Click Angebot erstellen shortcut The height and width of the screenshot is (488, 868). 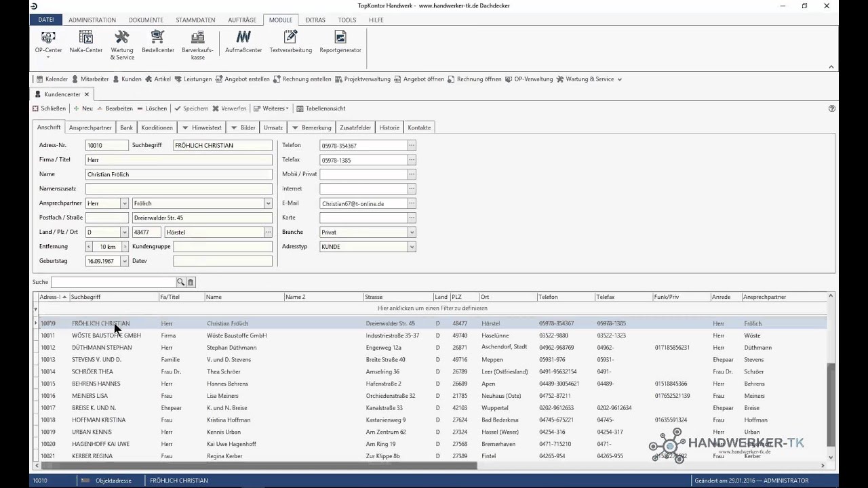(x=243, y=79)
